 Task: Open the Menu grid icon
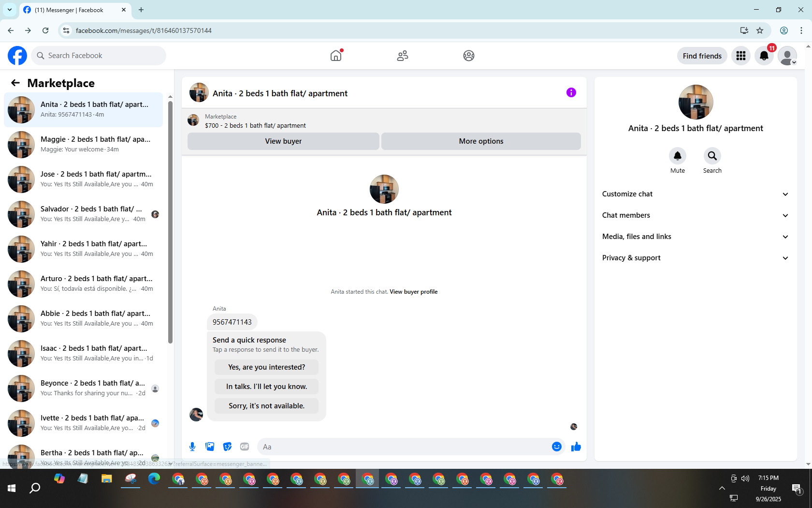click(741, 56)
